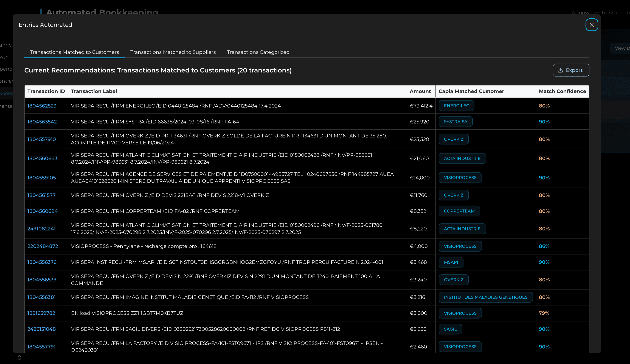This screenshot has width=630, height=364.
Task: Select the label mentioning SYSTRA /EID 66638
Action: pyautogui.click(x=155, y=122)
